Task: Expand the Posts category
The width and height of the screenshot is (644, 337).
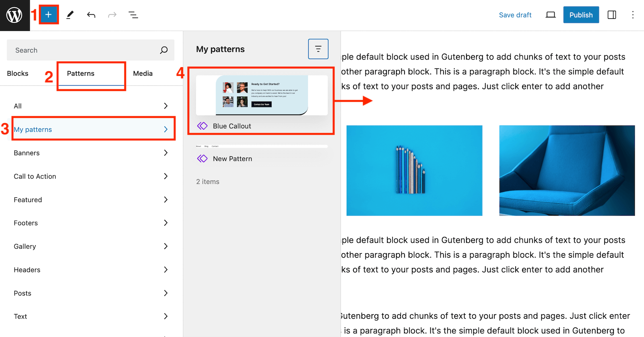Action: tap(91, 293)
